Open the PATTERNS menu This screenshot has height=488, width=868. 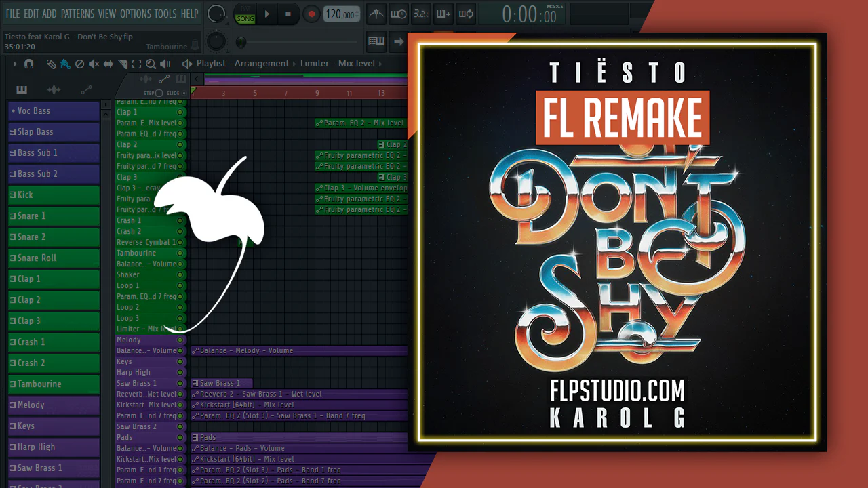(x=78, y=14)
